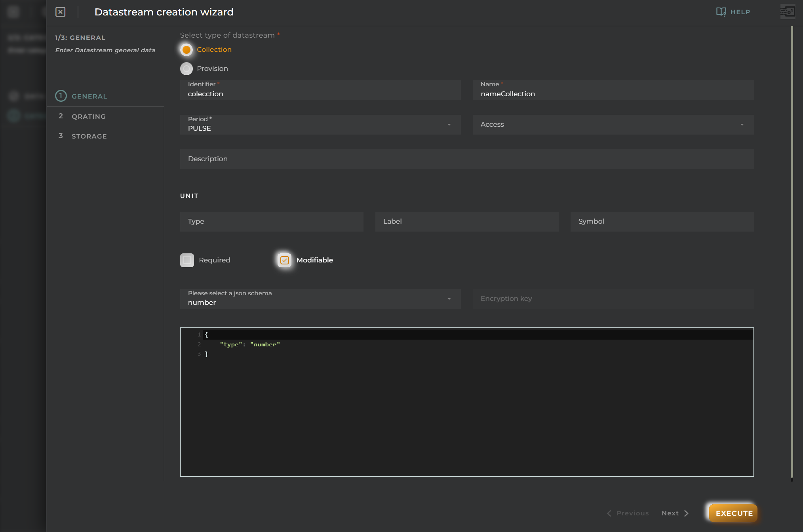Click the UNIT section heading
This screenshot has width=803, height=532.
[x=189, y=196]
